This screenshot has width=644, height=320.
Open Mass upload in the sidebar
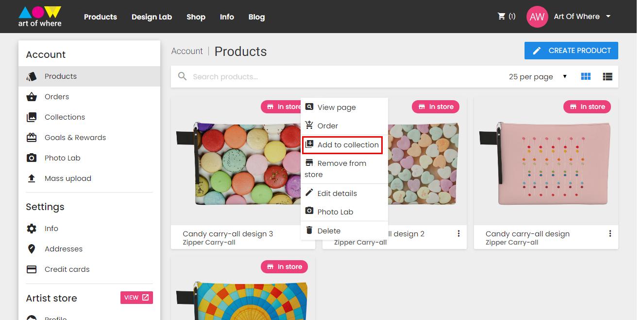click(x=89, y=178)
